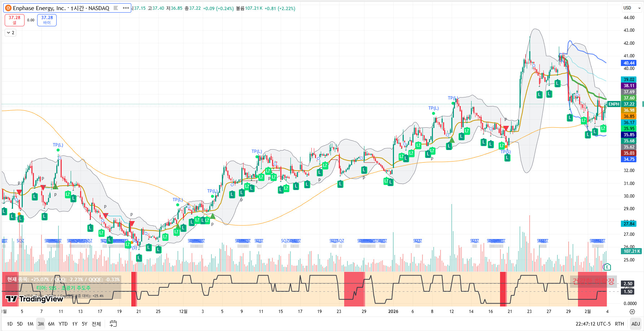Click the 볼륨 107.21K volume legend value
This screenshot has width=644, height=331.
coord(249,8)
